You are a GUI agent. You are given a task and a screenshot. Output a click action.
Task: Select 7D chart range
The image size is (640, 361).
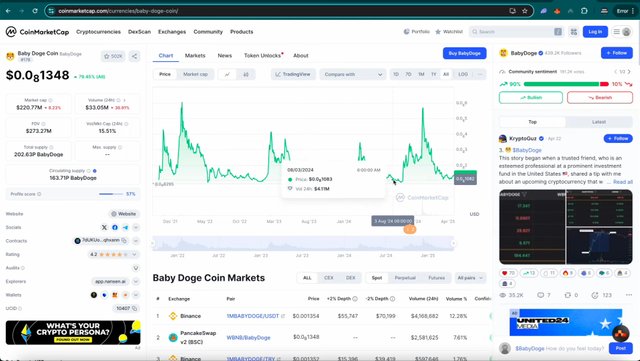408,74
